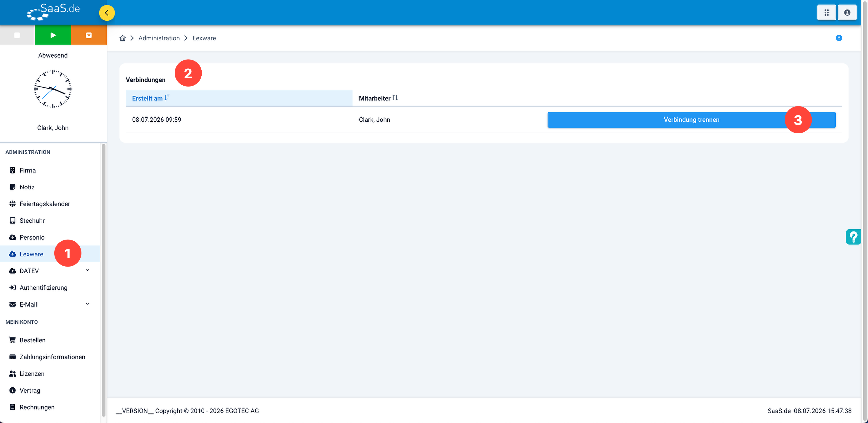Open Notiz menu item
Viewport: 868px width, 423px height.
pos(50,187)
